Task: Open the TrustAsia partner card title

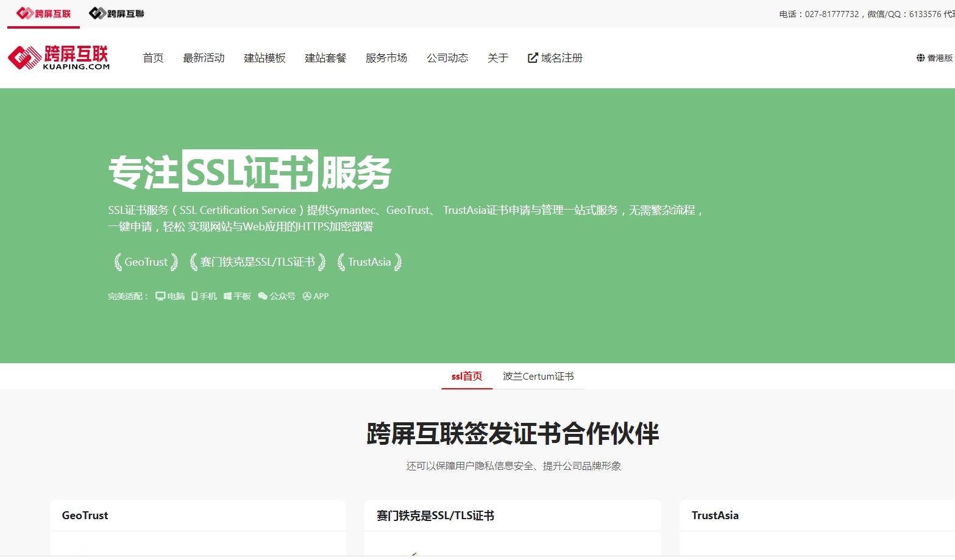Action: (x=715, y=516)
